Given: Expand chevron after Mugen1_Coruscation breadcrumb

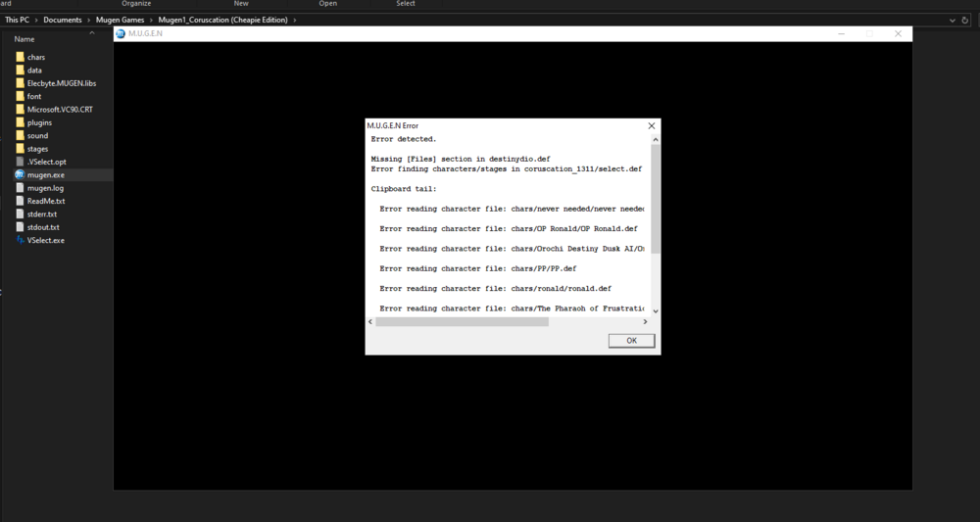Looking at the screenshot, I should click(x=295, y=20).
